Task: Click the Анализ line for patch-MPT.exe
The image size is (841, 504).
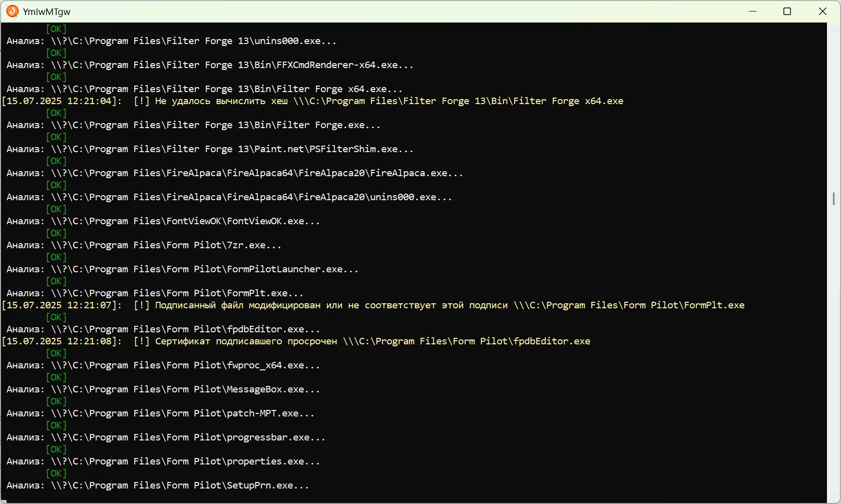Action: tap(160, 413)
